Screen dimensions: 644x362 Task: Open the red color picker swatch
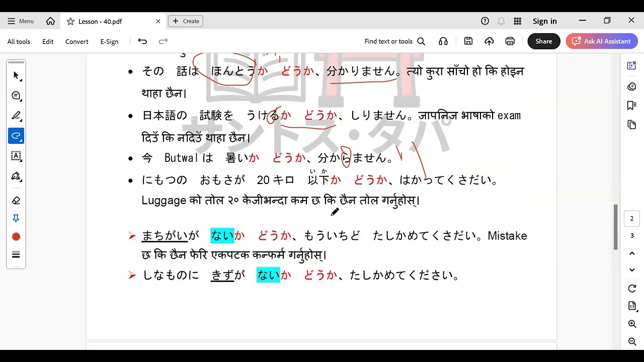[x=16, y=237]
